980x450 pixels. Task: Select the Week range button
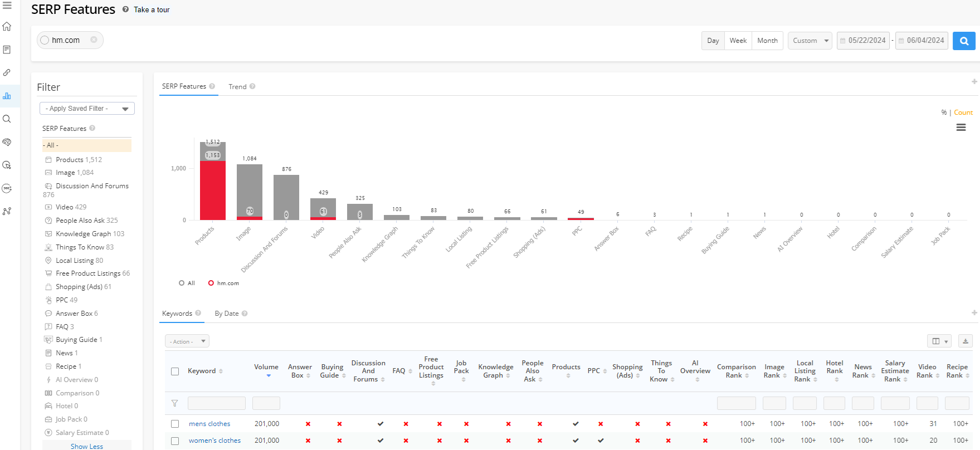click(x=738, y=41)
